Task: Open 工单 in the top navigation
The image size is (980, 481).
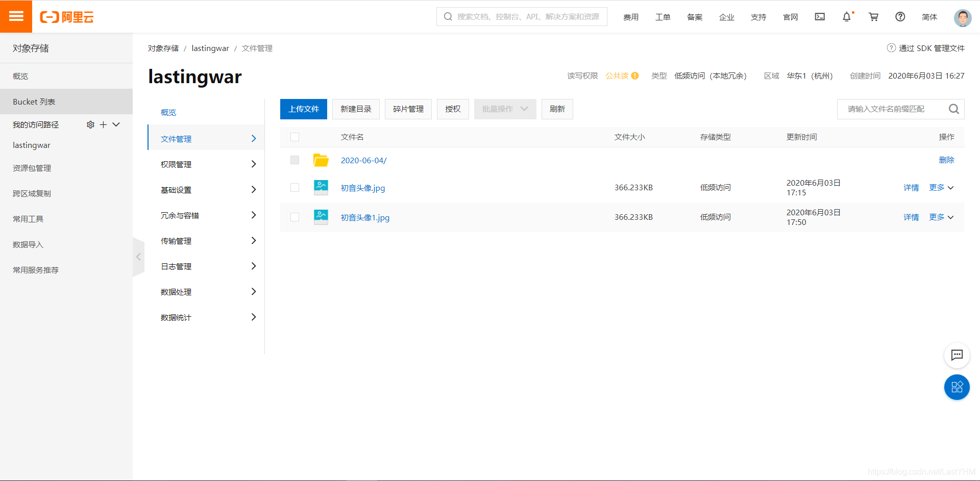Action: coord(663,17)
